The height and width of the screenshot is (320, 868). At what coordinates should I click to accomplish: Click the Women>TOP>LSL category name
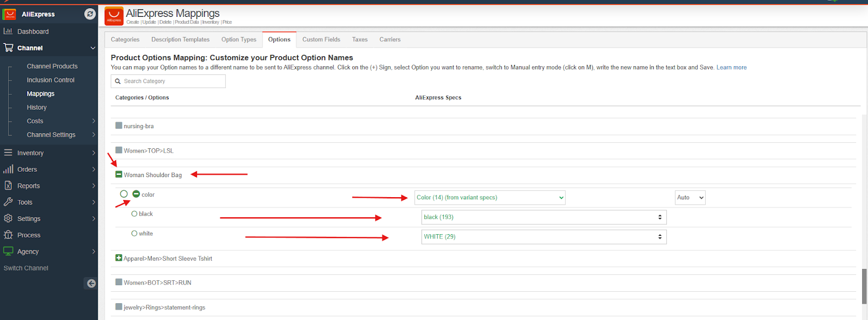[149, 150]
